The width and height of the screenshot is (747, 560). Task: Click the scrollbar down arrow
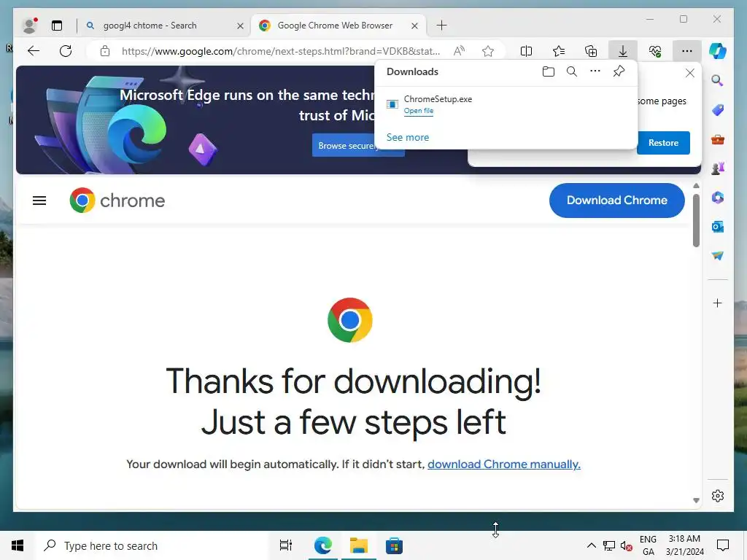point(696,500)
